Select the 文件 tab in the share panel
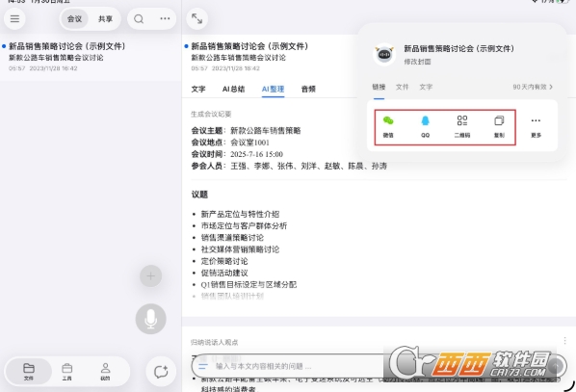This screenshot has width=576, height=392. click(x=402, y=87)
